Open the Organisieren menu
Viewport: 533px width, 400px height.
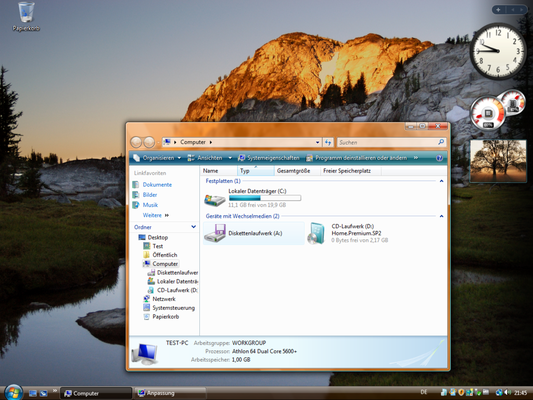(x=157, y=158)
